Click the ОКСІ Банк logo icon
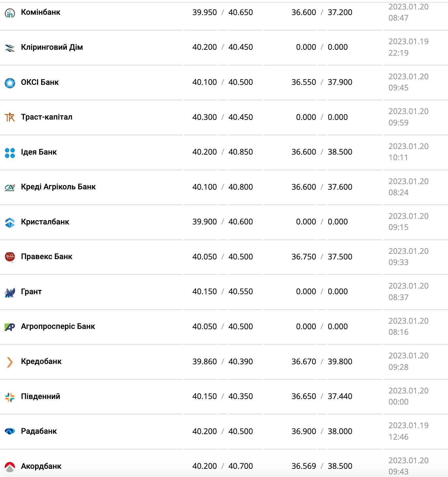 coord(10,83)
